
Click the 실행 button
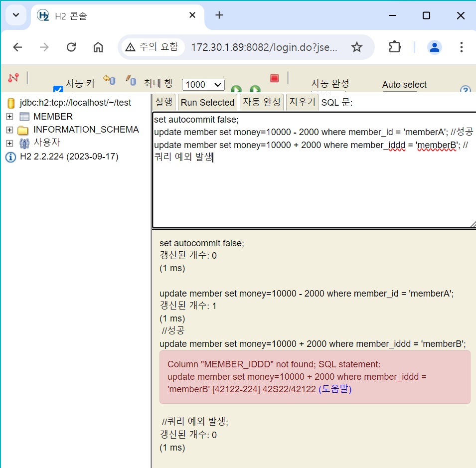click(x=164, y=102)
